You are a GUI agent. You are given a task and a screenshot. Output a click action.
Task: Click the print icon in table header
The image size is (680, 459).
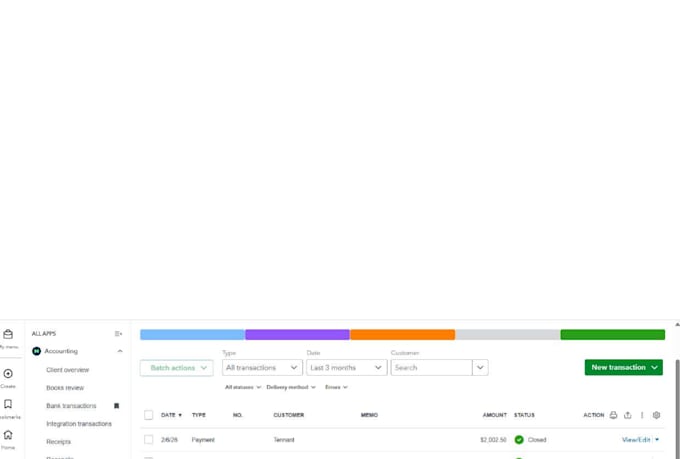[613, 415]
